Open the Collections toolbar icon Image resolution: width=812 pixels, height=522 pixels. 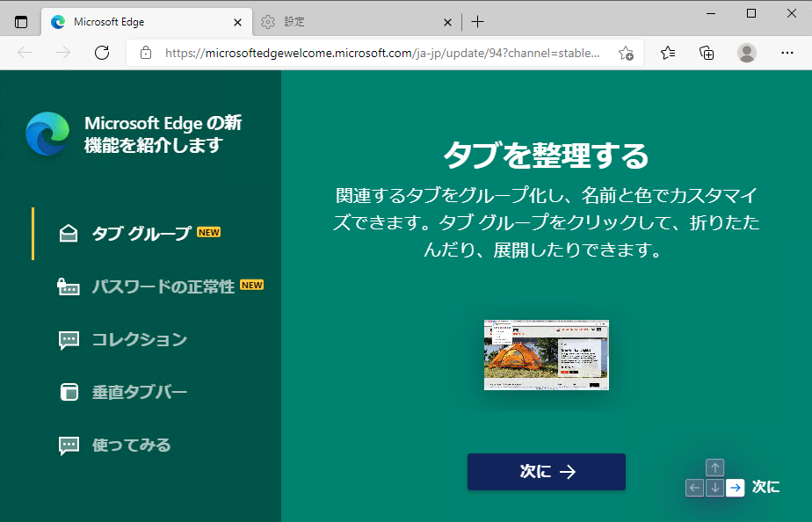coord(707,53)
